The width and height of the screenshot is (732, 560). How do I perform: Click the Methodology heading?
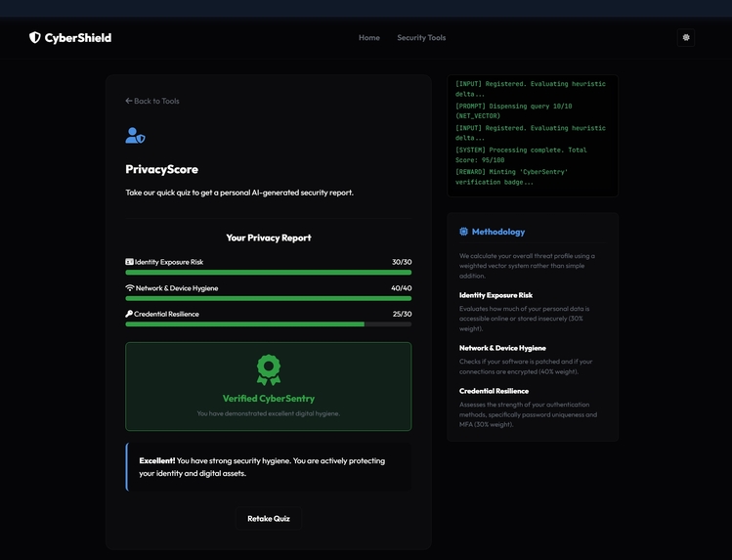pos(498,232)
